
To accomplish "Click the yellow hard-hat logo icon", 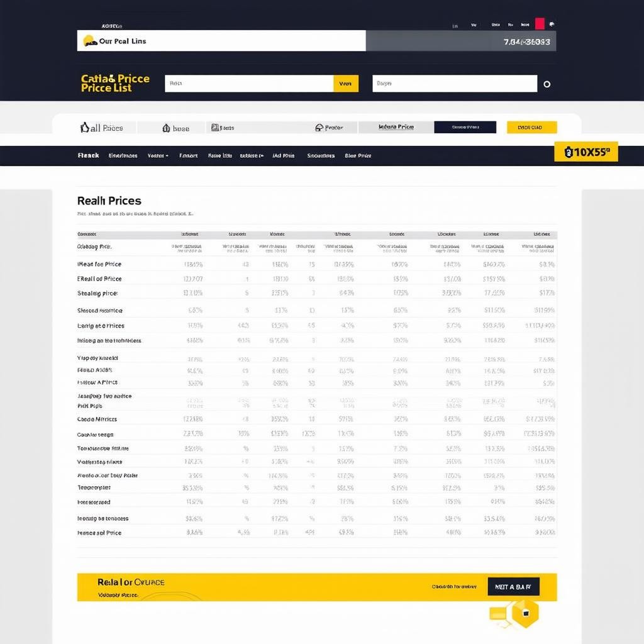I will pos(89,41).
